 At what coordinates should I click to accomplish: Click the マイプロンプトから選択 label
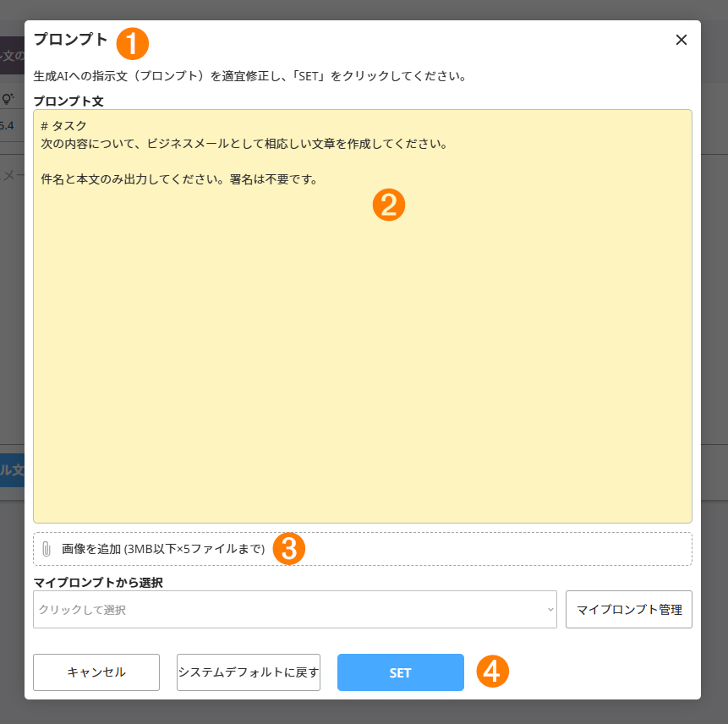pos(98,583)
